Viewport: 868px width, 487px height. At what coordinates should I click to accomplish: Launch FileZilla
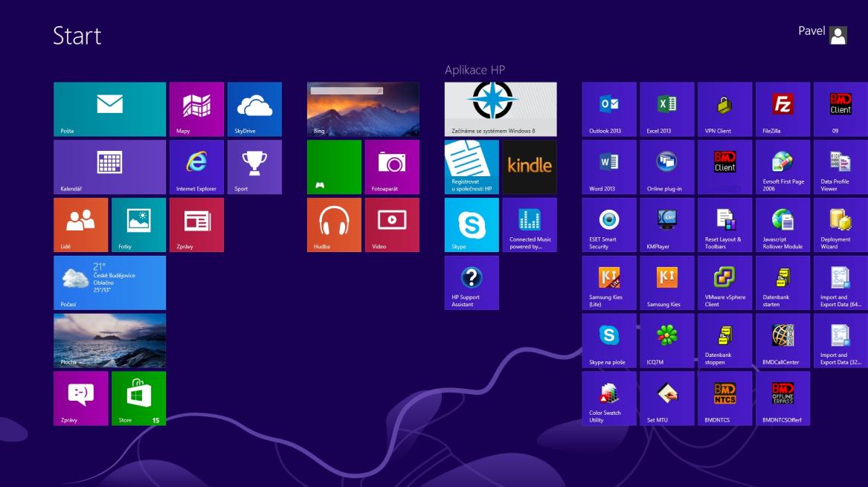[x=782, y=109]
